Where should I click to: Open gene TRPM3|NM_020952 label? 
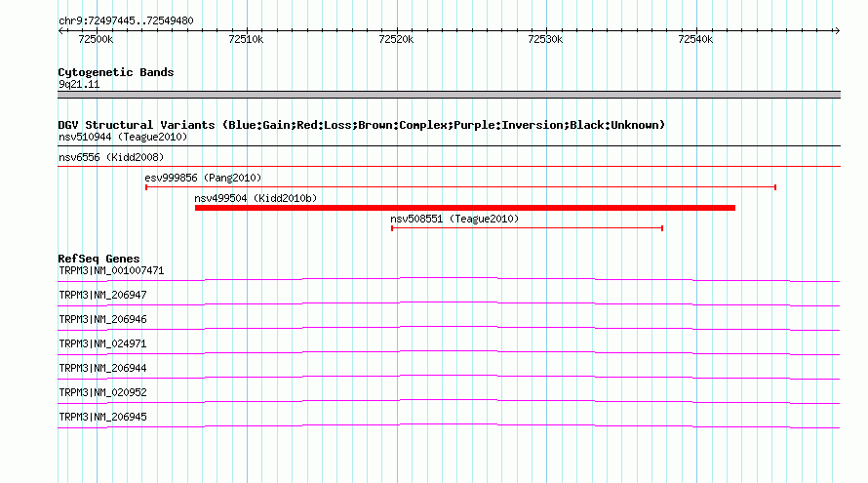click(x=103, y=392)
